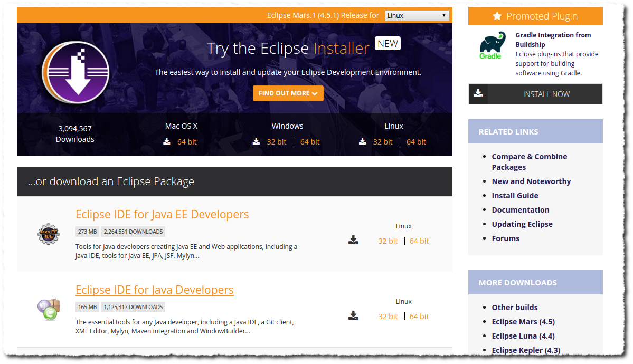Get Java EE Developers 64 bit package

point(419,241)
